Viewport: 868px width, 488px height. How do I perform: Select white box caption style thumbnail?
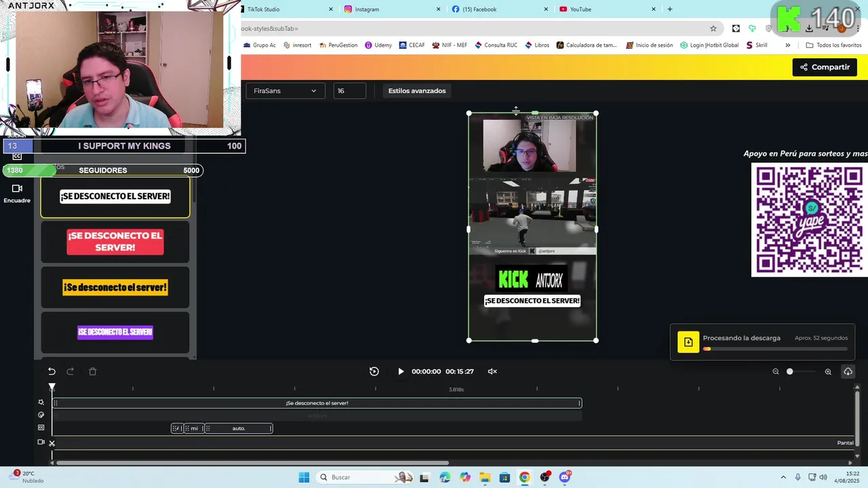coord(115,197)
